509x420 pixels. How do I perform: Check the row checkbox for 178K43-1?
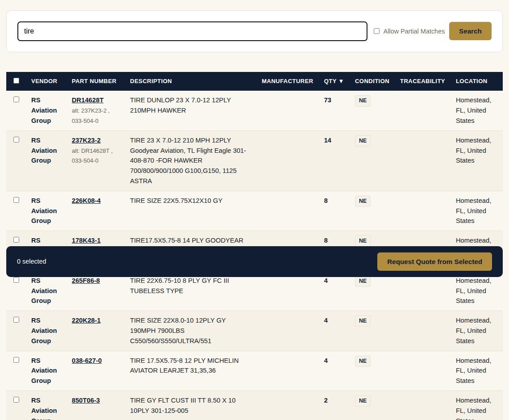click(16, 240)
